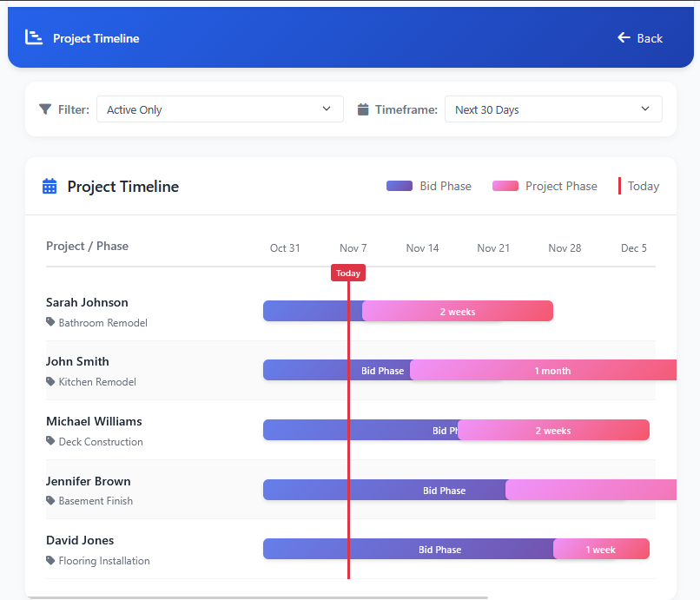The width and height of the screenshot is (700, 600).
Task: Click the Project Timeline chart icon in header
Action: point(33,36)
